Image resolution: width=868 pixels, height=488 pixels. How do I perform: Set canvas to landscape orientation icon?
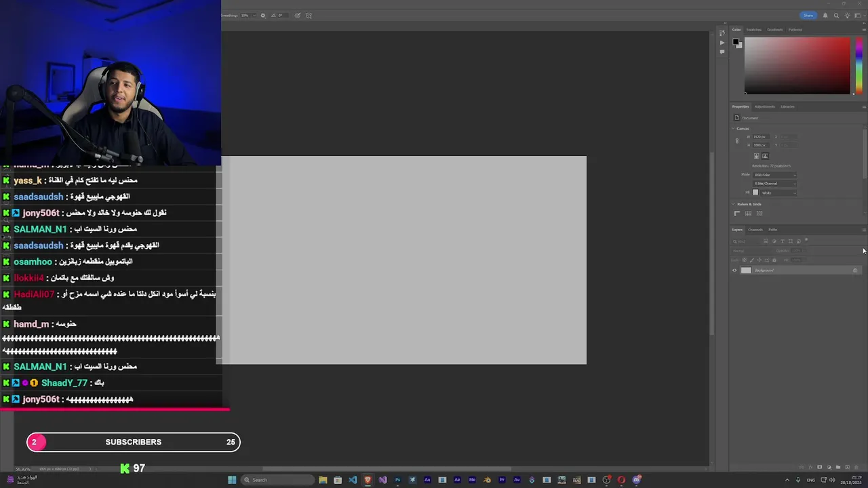coord(766,156)
